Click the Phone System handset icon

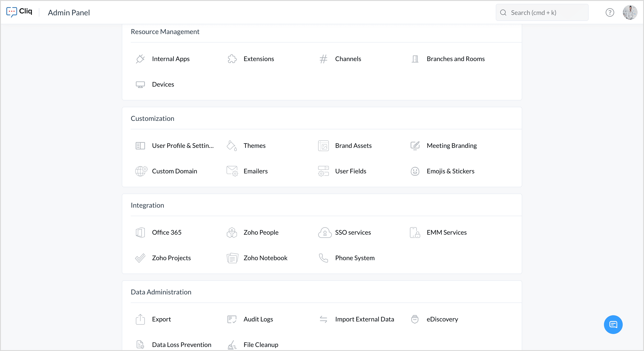323,258
